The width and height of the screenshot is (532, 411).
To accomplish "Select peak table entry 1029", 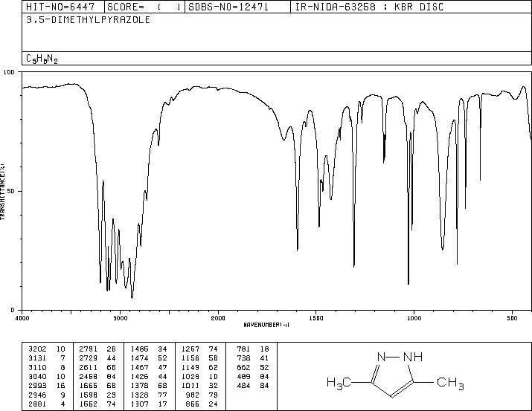I will pos(190,376).
